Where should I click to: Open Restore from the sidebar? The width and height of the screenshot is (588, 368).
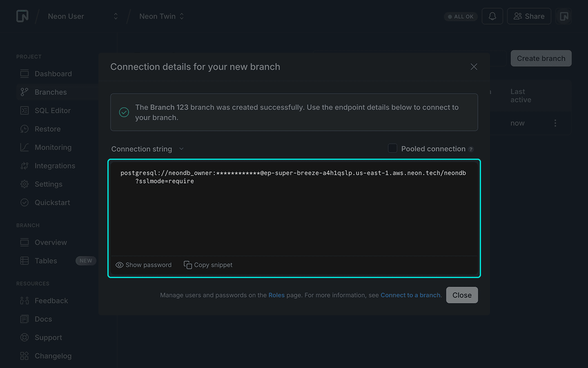pos(48,129)
